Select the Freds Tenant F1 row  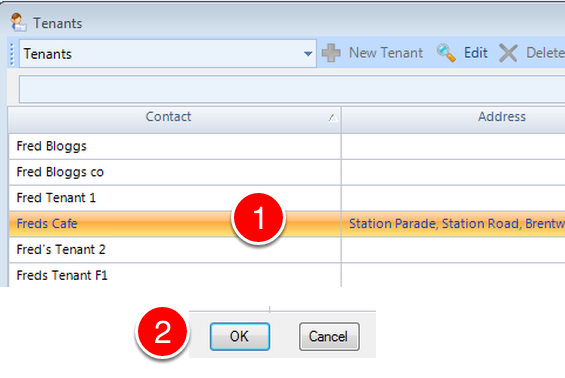click(287, 275)
